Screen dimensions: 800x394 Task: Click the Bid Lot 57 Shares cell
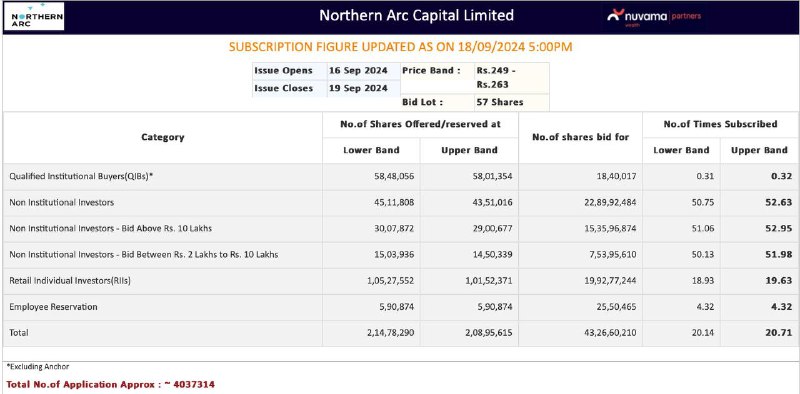tap(511, 102)
